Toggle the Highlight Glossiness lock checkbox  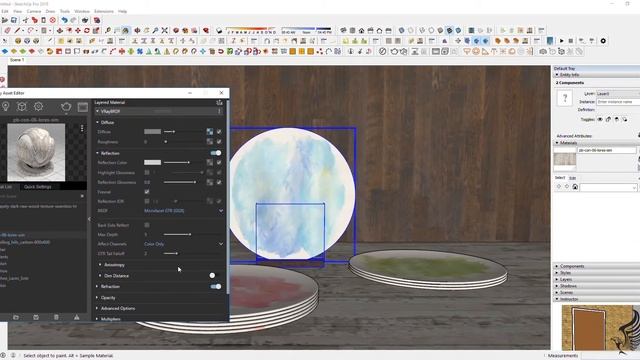coord(147,173)
